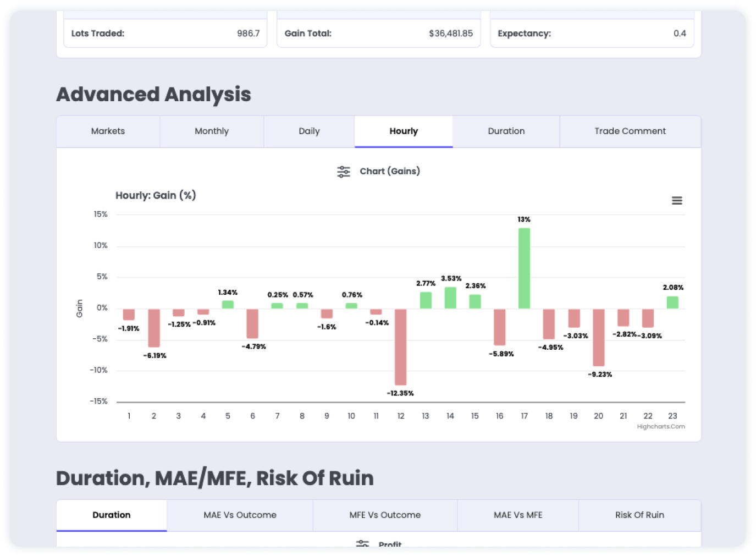Select the -12.35% red bar at hour 12
The width and height of the screenshot is (756, 556).
[x=400, y=346]
